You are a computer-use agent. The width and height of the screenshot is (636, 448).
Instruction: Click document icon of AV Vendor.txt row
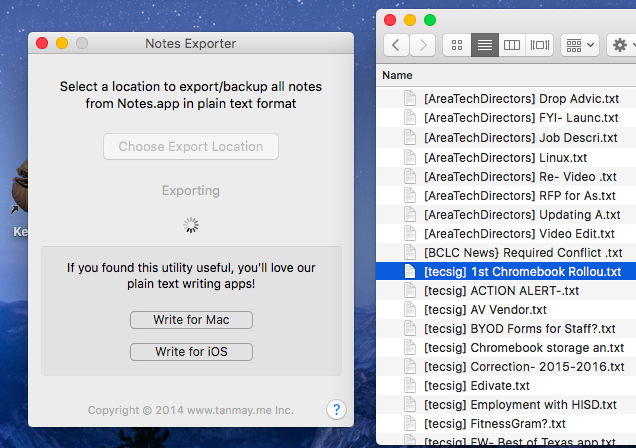point(410,309)
